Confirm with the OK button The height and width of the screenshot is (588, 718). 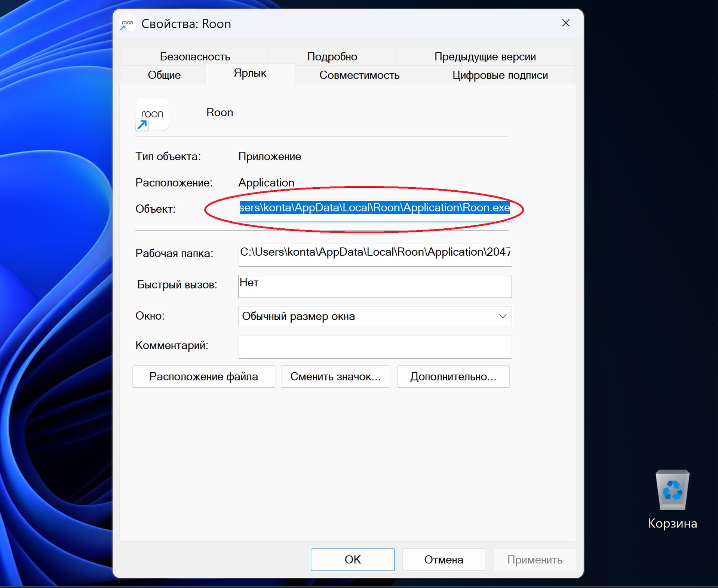[x=353, y=560]
